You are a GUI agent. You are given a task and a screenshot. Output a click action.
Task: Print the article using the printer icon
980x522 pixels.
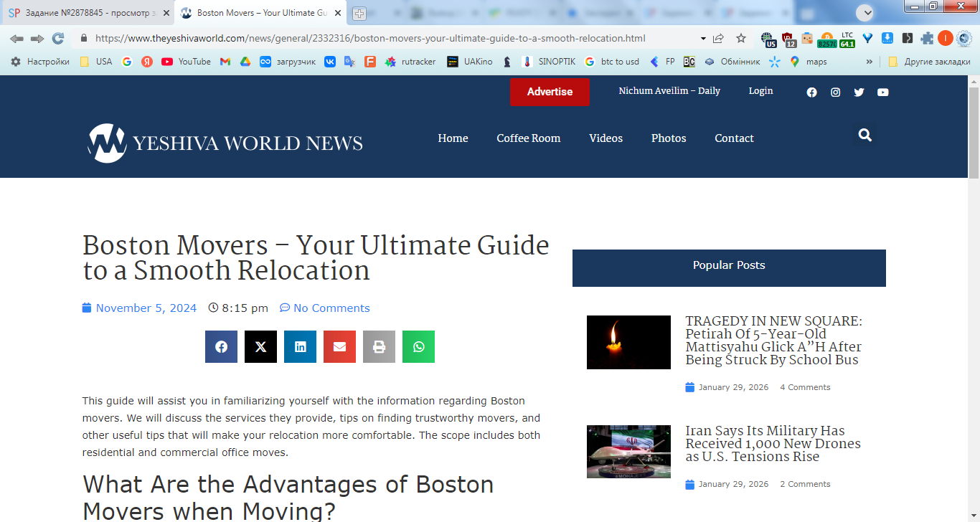(x=379, y=347)
